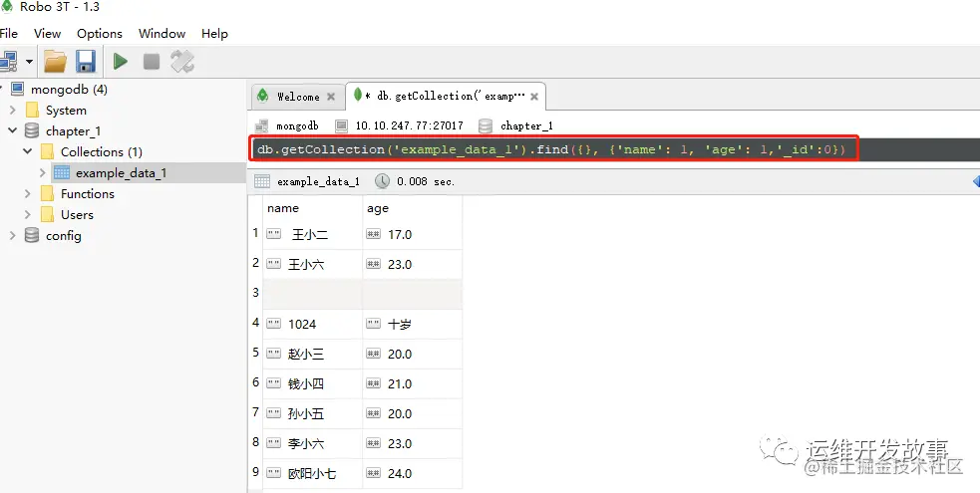Open the View menu
This screenshot has height=493, width=980.
pos(48,34)
